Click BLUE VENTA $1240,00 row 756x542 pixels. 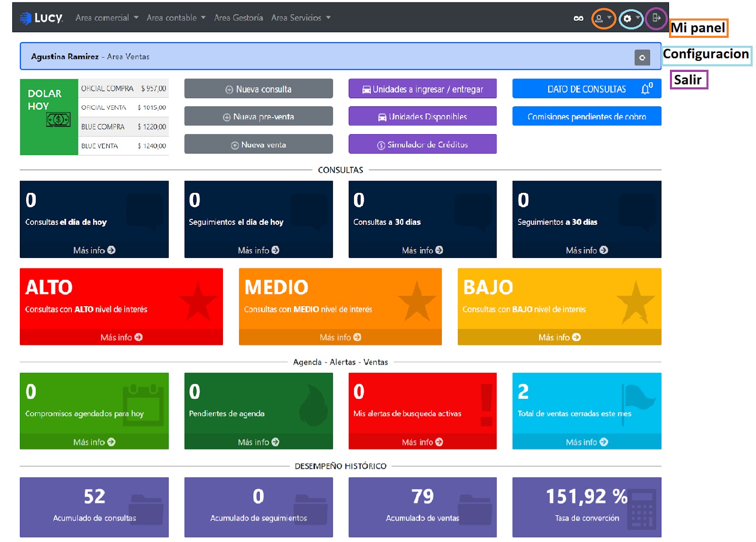point(123,146)
